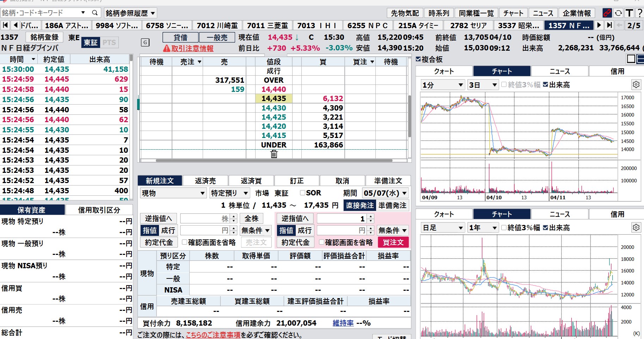Open the 7011 三菱重 stock tab
644x339 pixels.
pyautogui.click(x=267, y=25)
